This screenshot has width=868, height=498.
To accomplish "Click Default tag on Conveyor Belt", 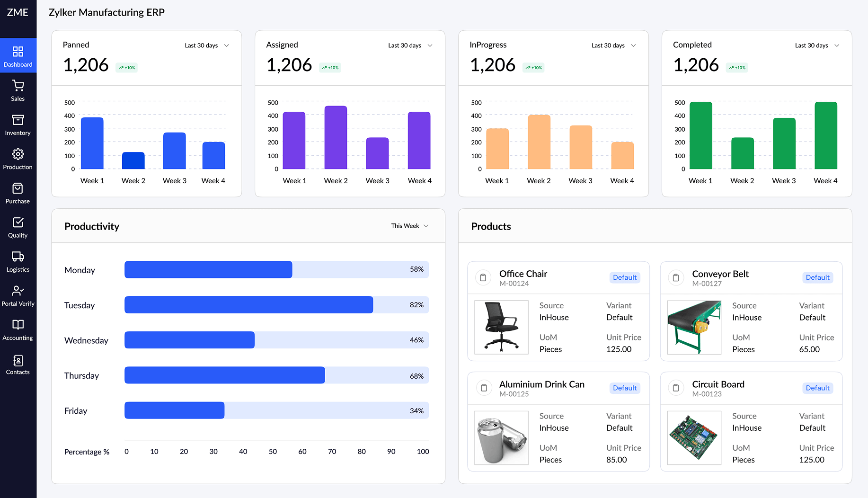I will coord(817,278).
